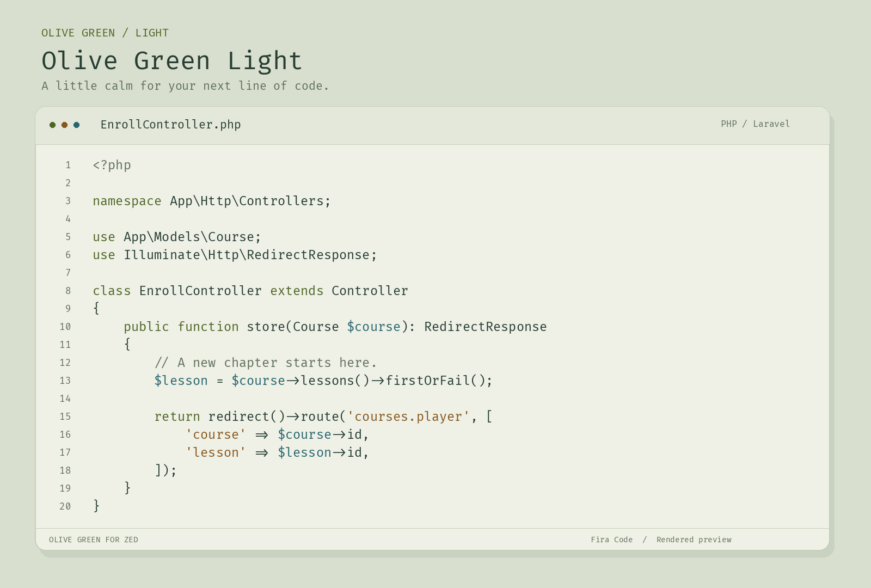Image resolution: width=871 pixels, height=588 pixels.
Task: Click the return keyword
Action: [x=177, y=416]
